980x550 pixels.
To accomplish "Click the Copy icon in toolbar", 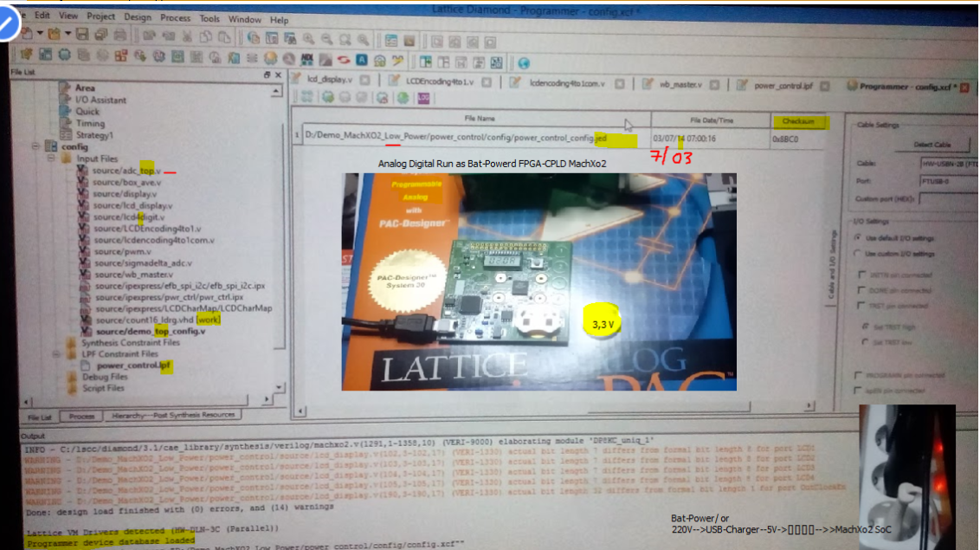I will click(x=206, y=36).
